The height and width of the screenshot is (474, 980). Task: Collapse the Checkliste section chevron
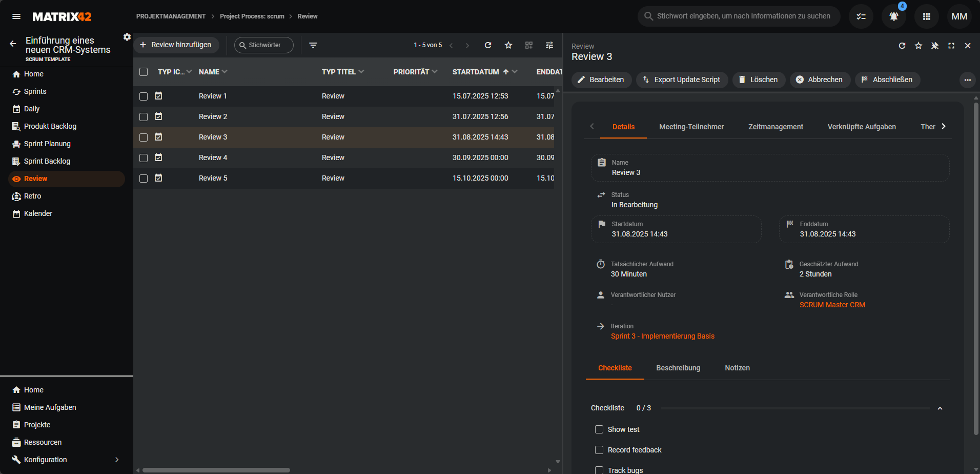click(x=940, y=408)
